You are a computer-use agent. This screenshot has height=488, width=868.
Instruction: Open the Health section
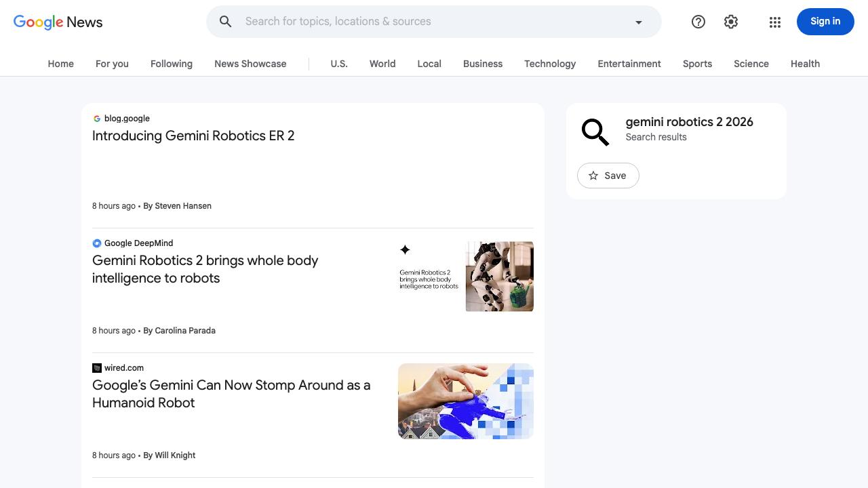805,64
